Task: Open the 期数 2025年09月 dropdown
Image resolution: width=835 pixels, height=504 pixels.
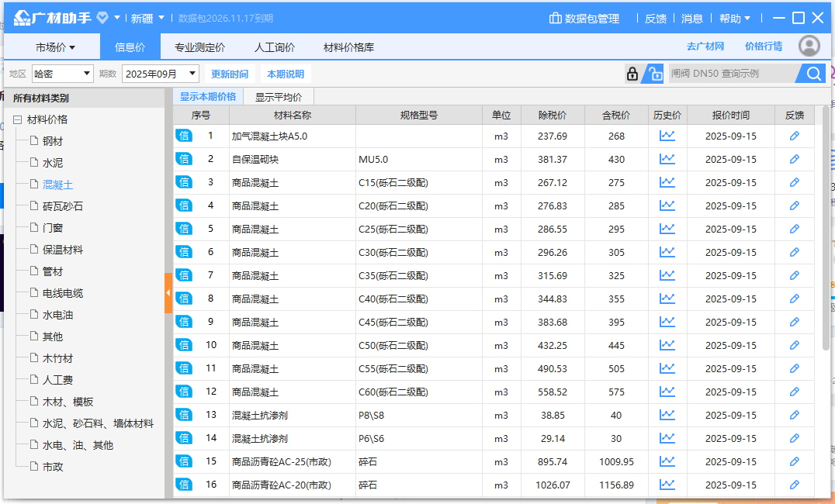Action: click(161, 74)
